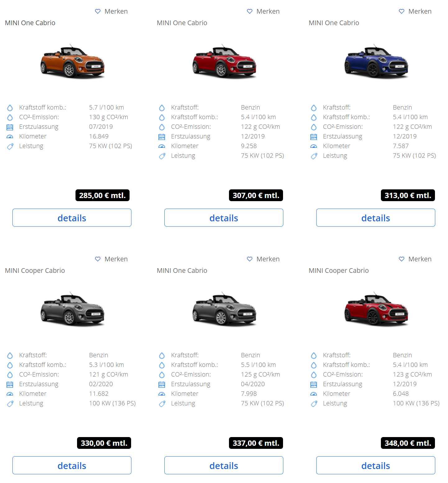Toggle Merken for the 330,00 € car

(111, 259)
